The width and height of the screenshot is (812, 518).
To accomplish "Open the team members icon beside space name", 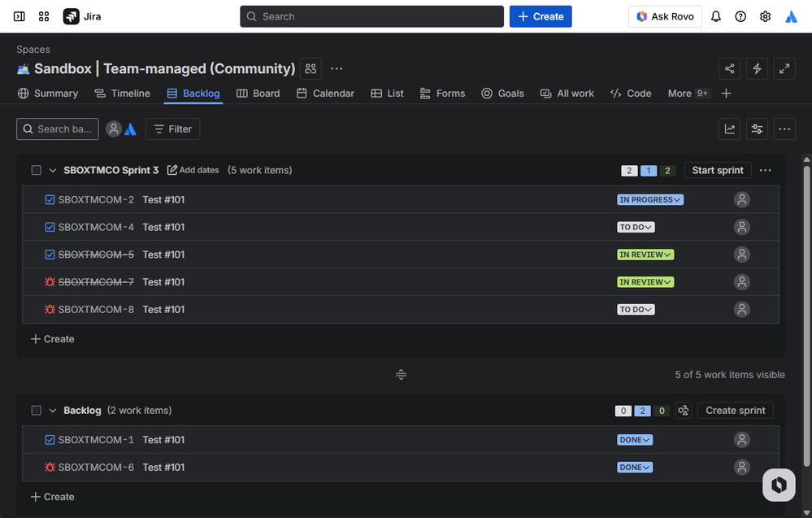I will pyautogui.click(x=310, y=68).
